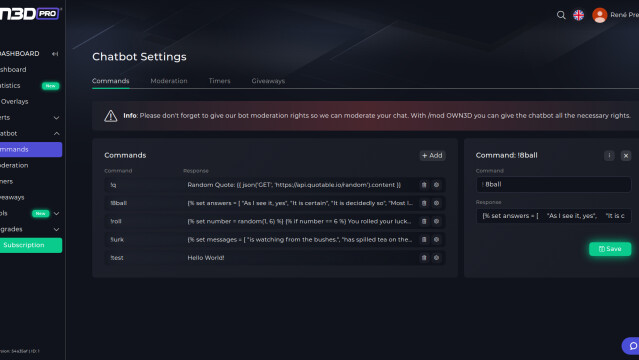Viewport: 639px width, 360px height.
Task: Click the three-dot menu in Command: !8ball panel
Action: coord(609,155)
